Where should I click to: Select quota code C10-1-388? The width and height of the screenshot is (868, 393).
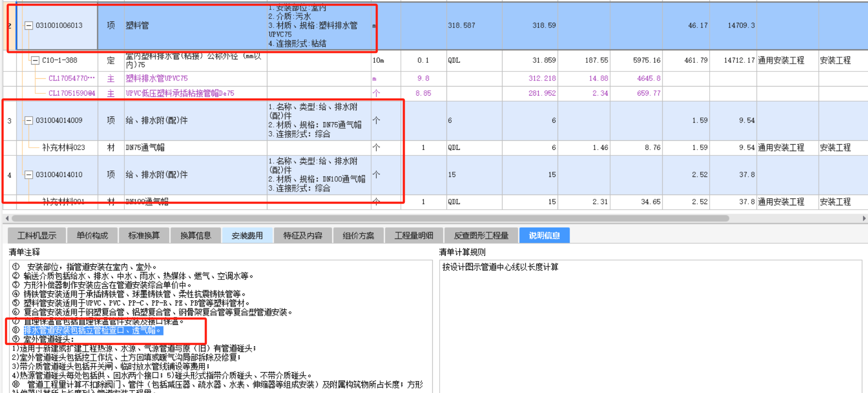click(59, 60)
